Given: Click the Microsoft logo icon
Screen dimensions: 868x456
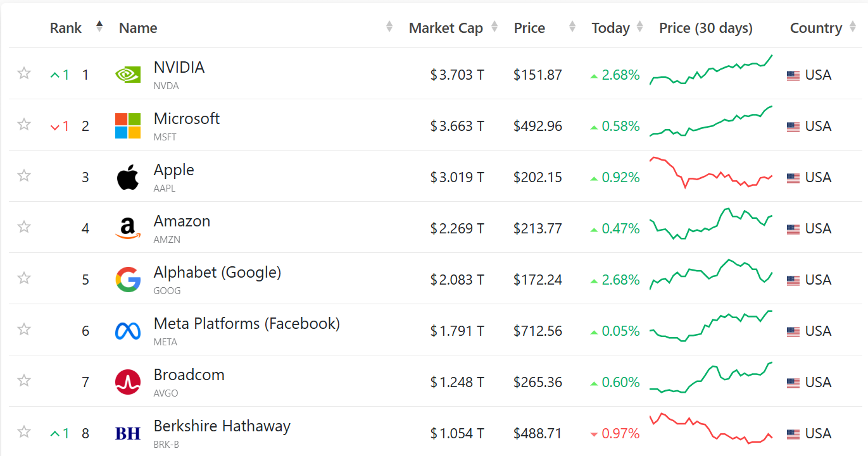Looking at the screenshot, I should [x=128, y=126].
